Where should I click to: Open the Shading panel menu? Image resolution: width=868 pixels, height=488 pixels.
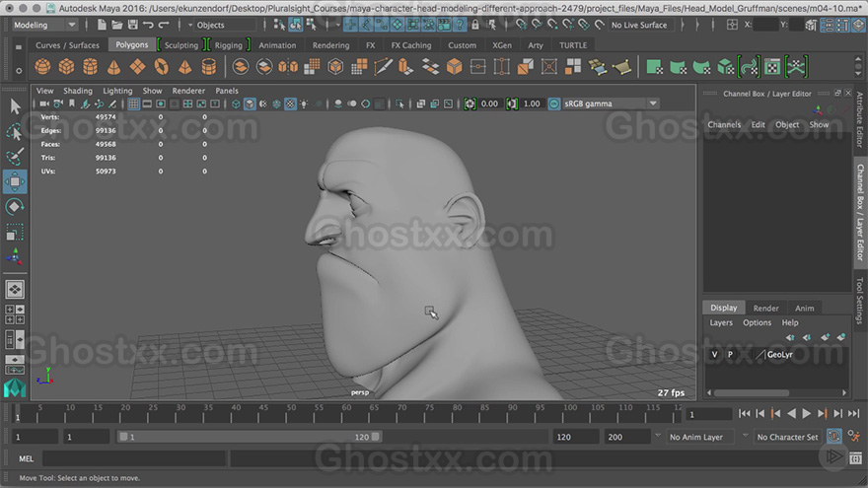pos(78,91)
